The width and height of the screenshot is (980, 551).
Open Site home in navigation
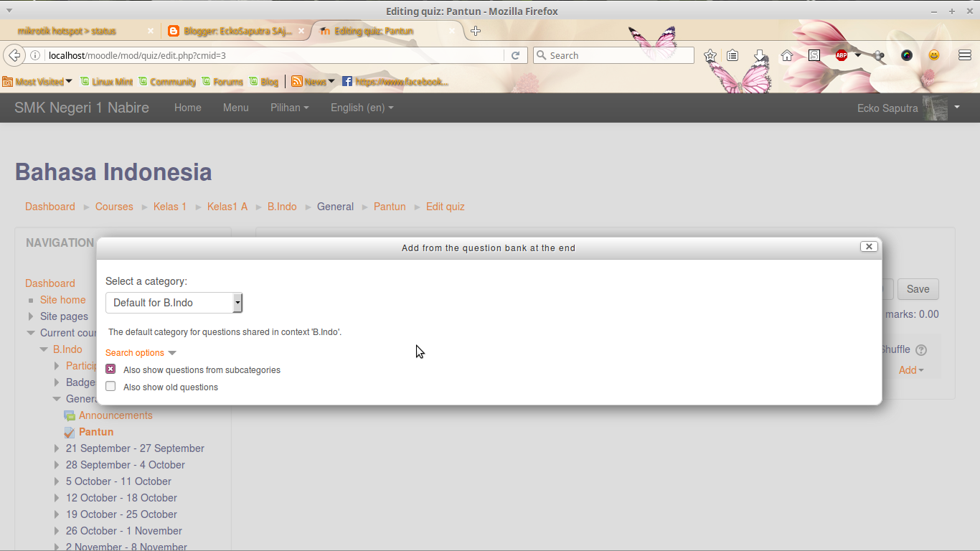point(63,300)
